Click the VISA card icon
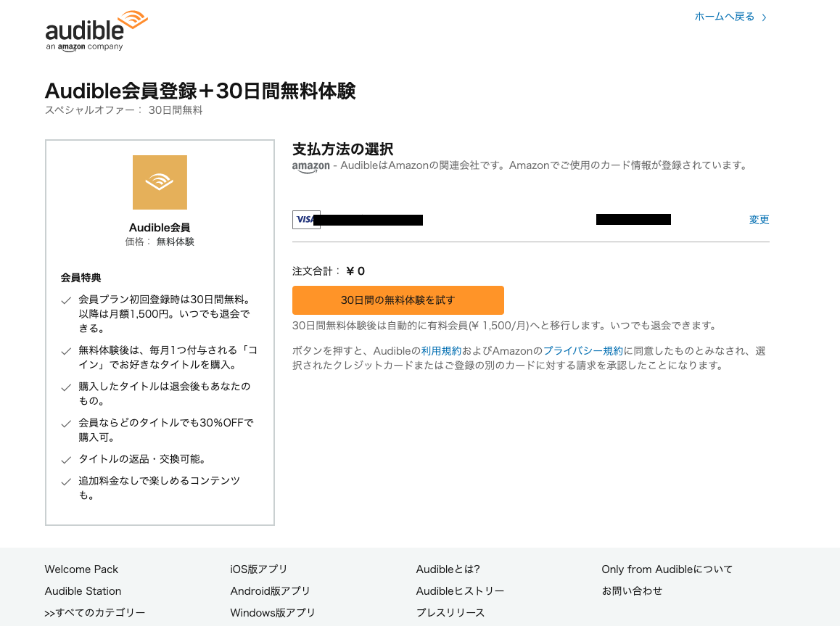This screenshot has width=840, height=626. tap(306, 220)
